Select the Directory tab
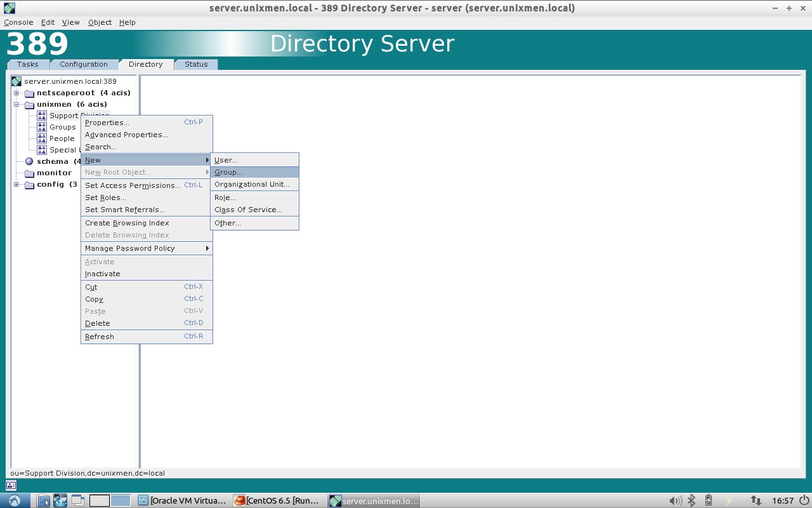812x508 pixels. 146,64
